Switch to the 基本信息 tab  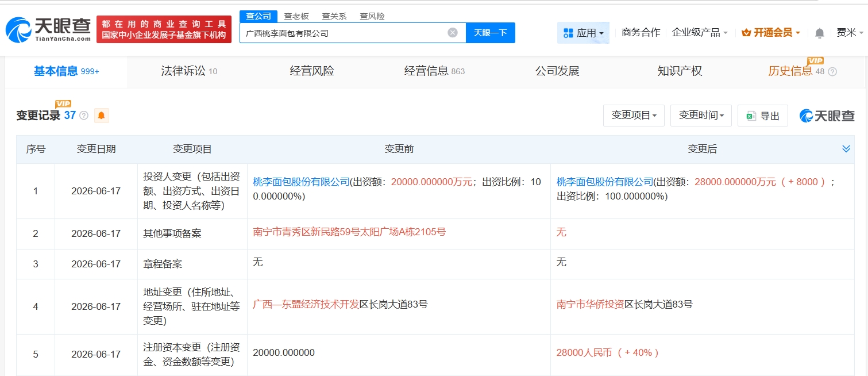[66, 72]
